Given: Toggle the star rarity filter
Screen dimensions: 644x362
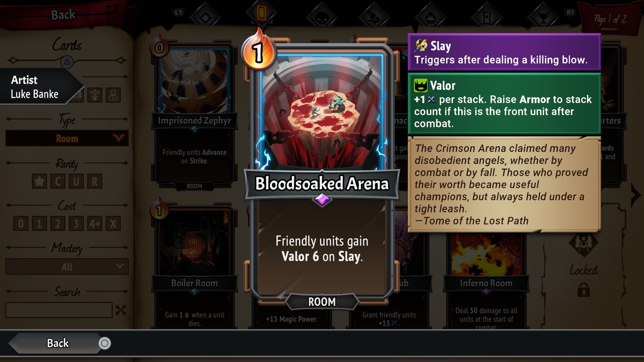Looking at the screenshot, I should point(39,181).
